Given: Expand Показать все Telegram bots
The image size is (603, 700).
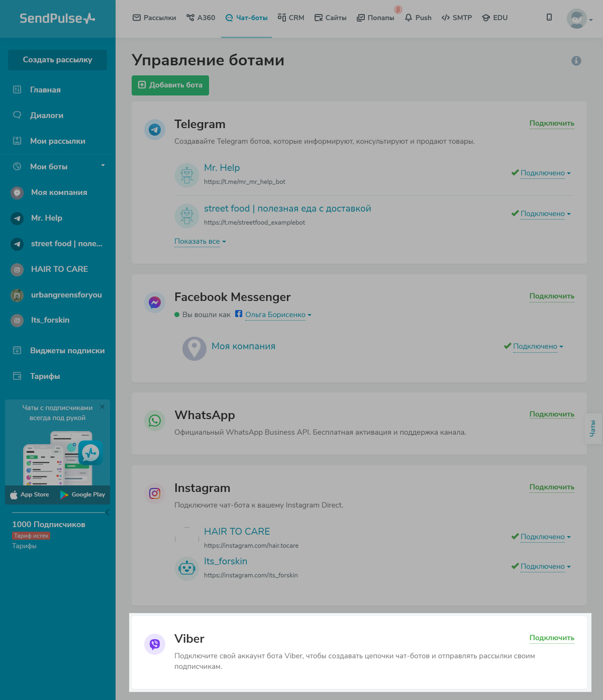Looking at the screenshot, I should pyautogui.click(x=200, y=241).
